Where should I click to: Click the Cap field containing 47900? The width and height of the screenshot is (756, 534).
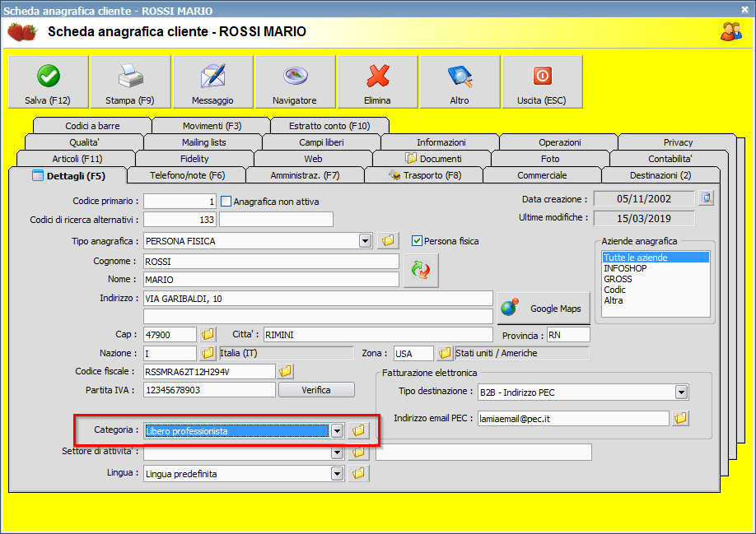coord(170,334)
